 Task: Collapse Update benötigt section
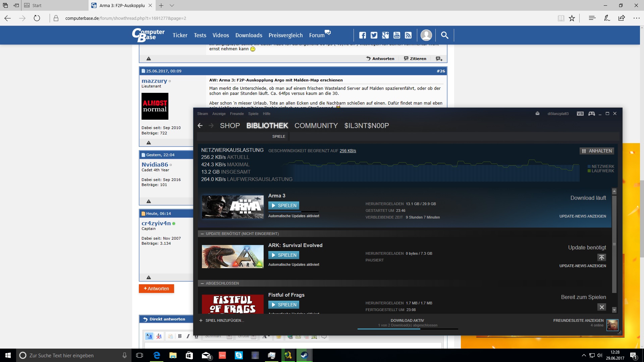coord(202,234)
